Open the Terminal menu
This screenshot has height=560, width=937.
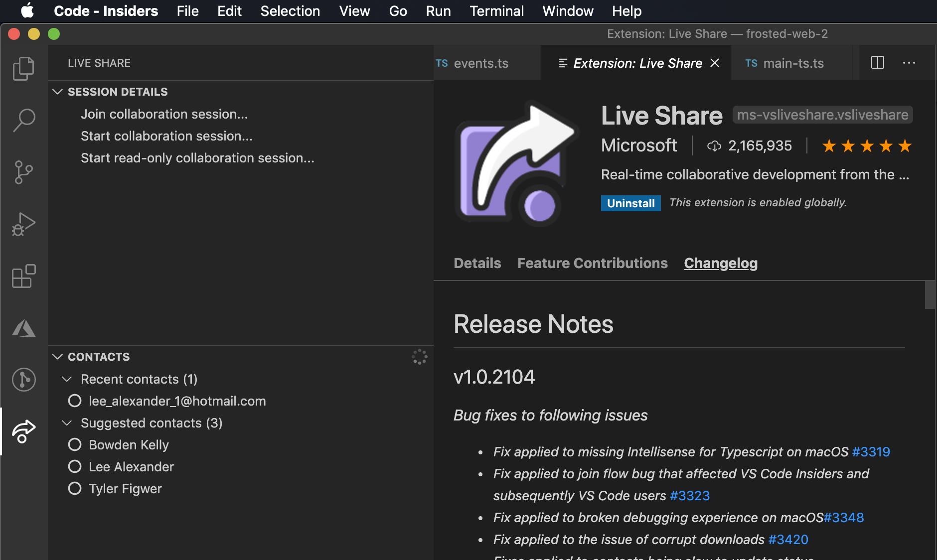496,11
